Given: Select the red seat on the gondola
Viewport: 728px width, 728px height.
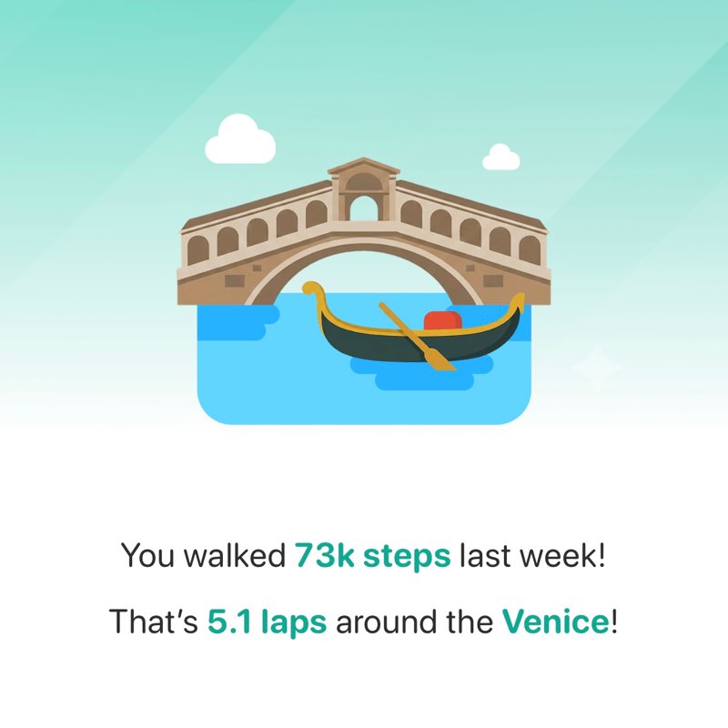Looking at the screenshot, I should click(443, 319).
